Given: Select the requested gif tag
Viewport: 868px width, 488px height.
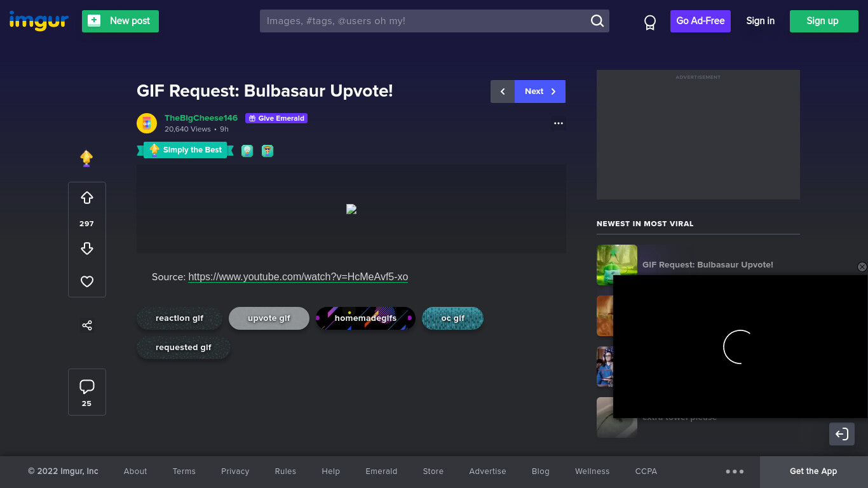Looking at the screenshot, I should [184, 348].
